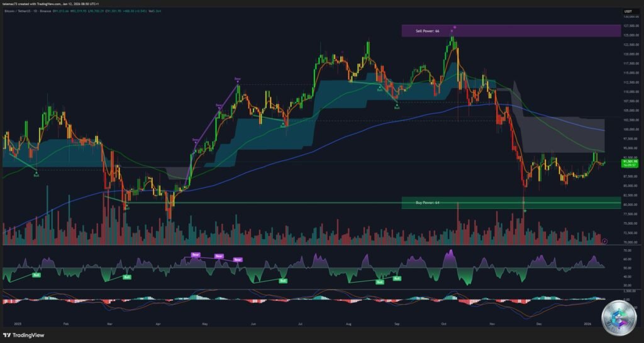Image resolution: width=644 pixels, height=343 pixels.
Task: Open the USDT currency selector on price axis
Action: pyautogui.click(x=627, y=12)
